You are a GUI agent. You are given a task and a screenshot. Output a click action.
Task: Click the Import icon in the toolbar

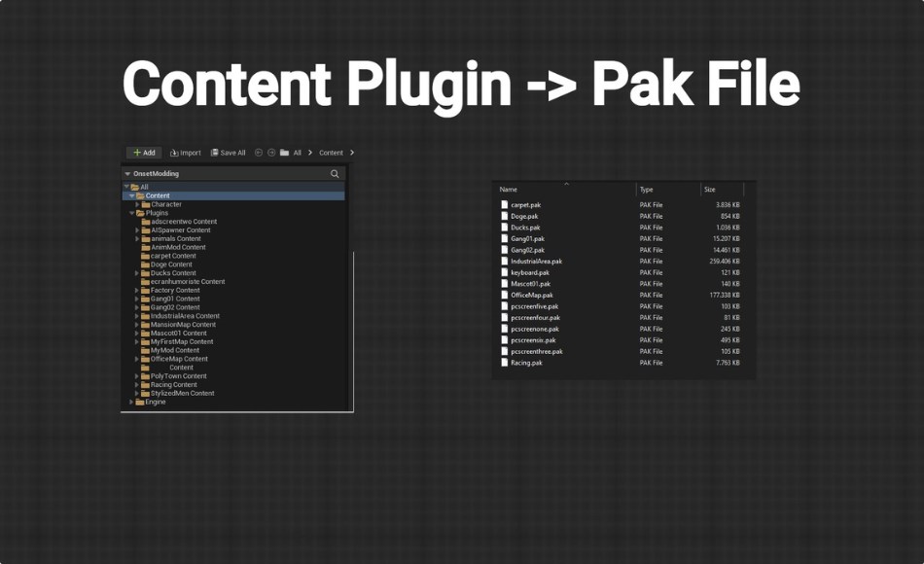pyautogui.click(x=175, y=153)
